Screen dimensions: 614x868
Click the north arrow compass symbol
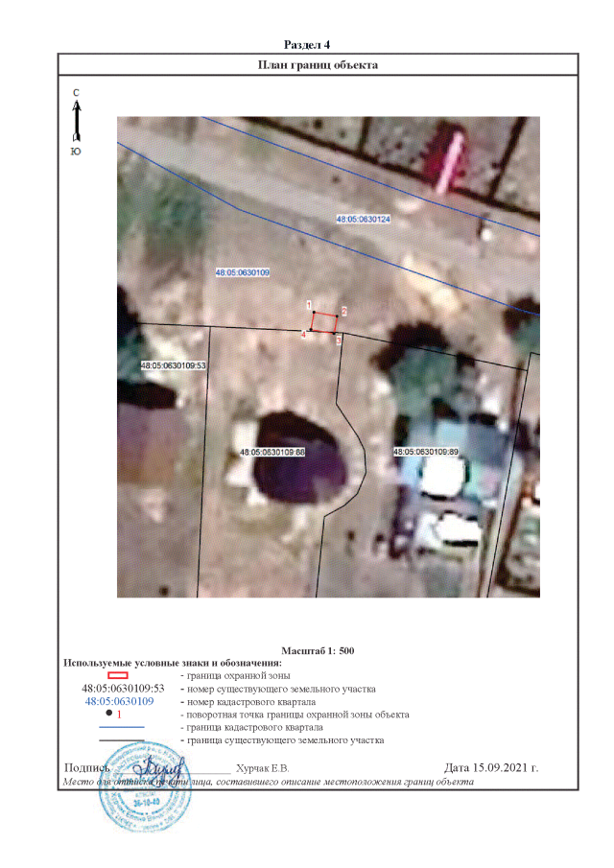click(x=76, y=120)
